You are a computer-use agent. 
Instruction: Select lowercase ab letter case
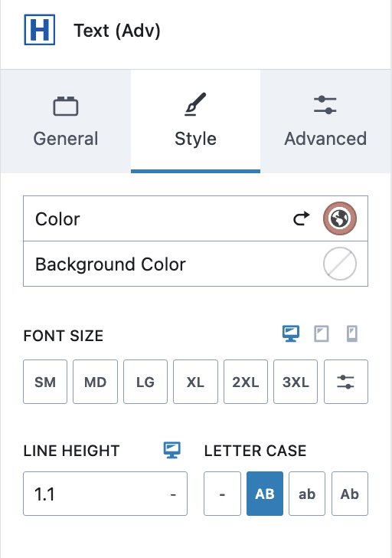coord(307,494)
